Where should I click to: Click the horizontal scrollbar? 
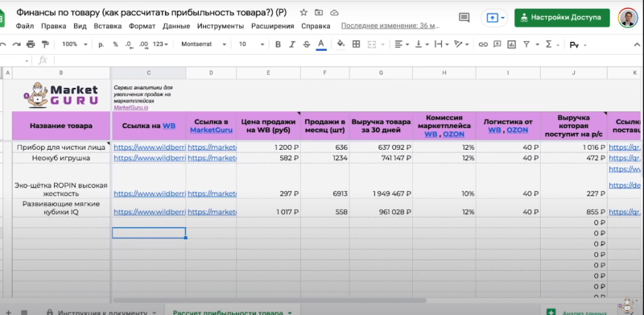point(269,300)
